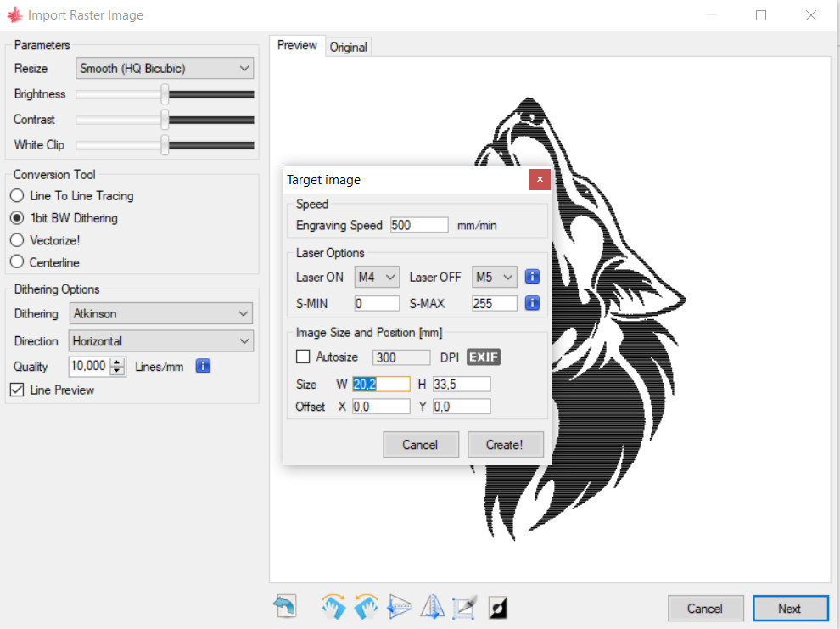Close the Target image dialog
Image resolution: width=840 pixels, height=629 pixels.
[540, 179]
